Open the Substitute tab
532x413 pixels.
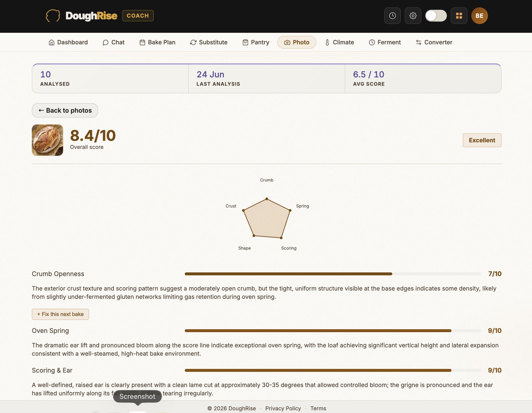click(208, 42)
